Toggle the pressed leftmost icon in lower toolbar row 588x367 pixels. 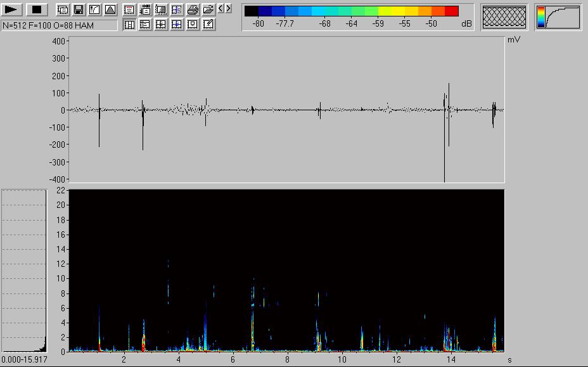[129, 25]
